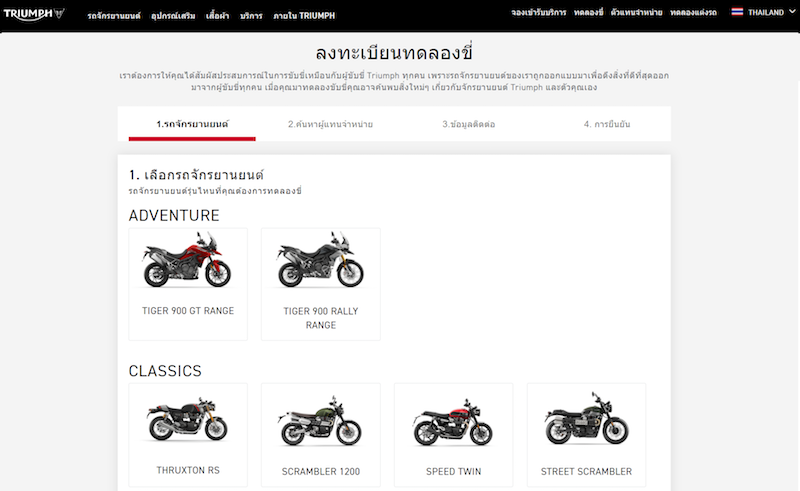This screenshot has height=491, width=800.
Task: Choose the Tiger 900 Rally Range motorcycle image
Action: 320,260
